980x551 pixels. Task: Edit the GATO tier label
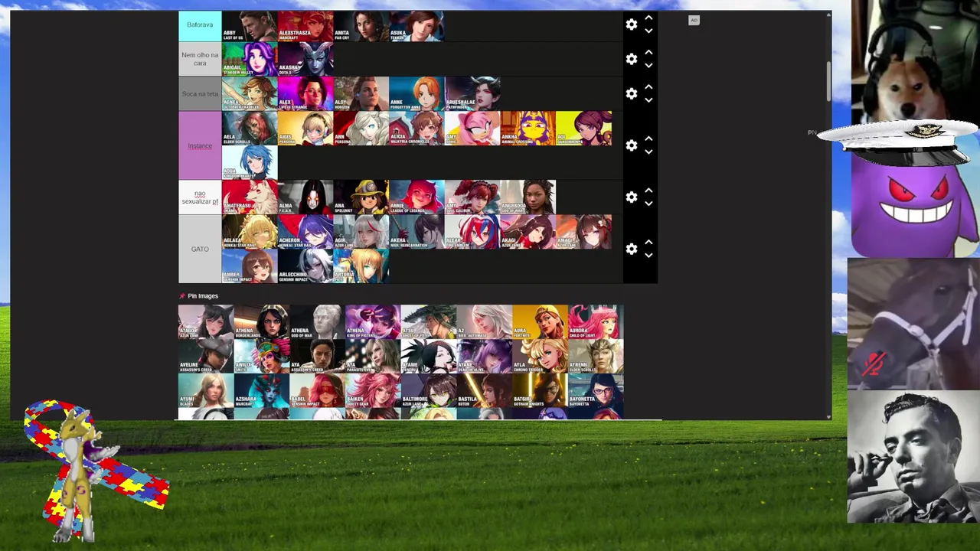(x=200, y=249)
